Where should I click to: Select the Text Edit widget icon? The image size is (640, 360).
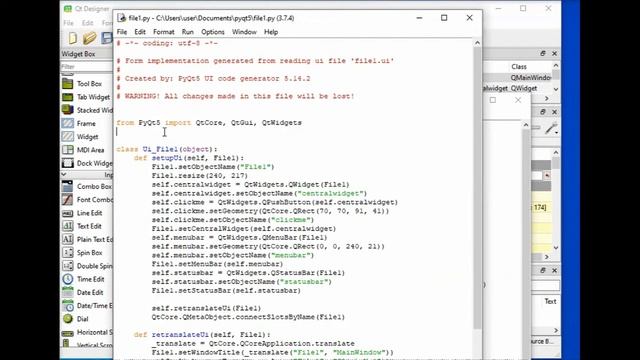click(68, 226)
